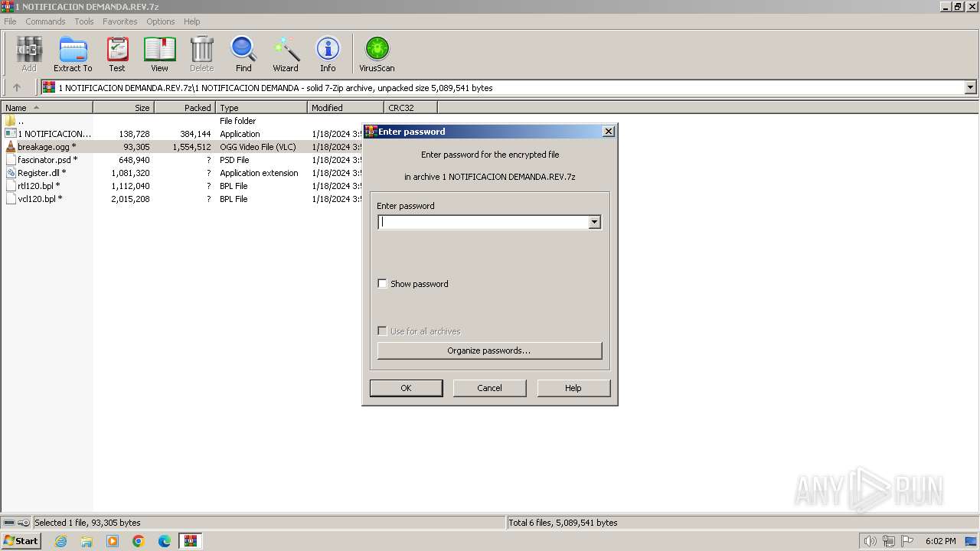Screen dimensions: 980x551
Task: Run VirusScan on the archive
Action: tap(377, 54)
